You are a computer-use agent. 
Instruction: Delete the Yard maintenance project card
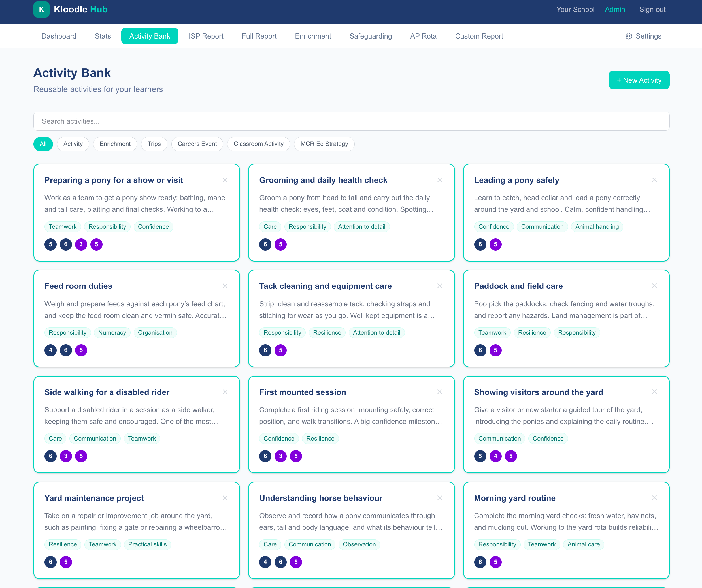pos(225,498)
